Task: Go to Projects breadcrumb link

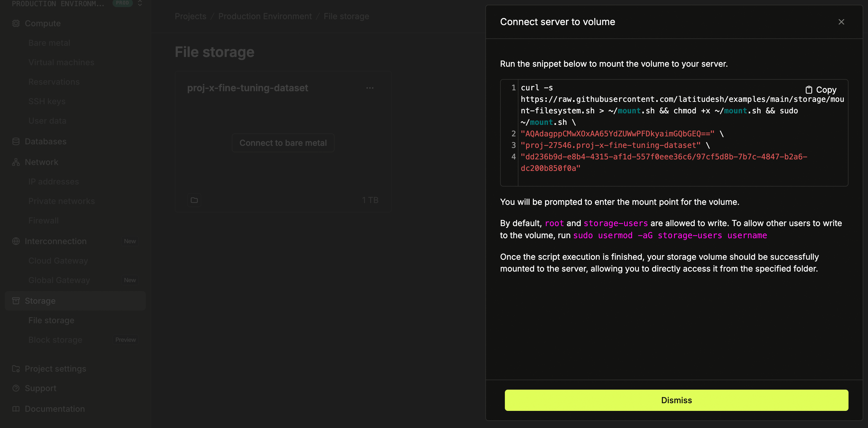Action: 190,16
